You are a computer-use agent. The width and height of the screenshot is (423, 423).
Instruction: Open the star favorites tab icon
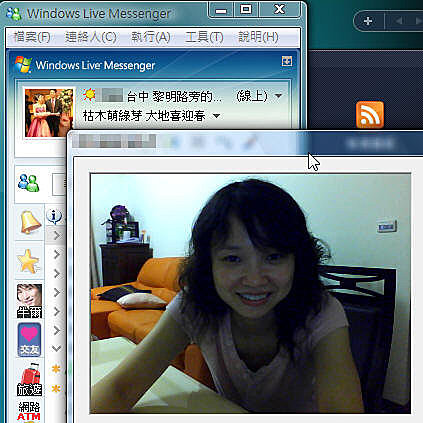click(29, 261)
